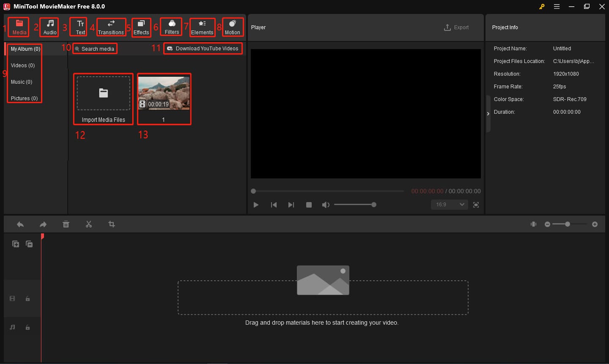Step to the next frame
Screen dimensions: 609x364
291,205
